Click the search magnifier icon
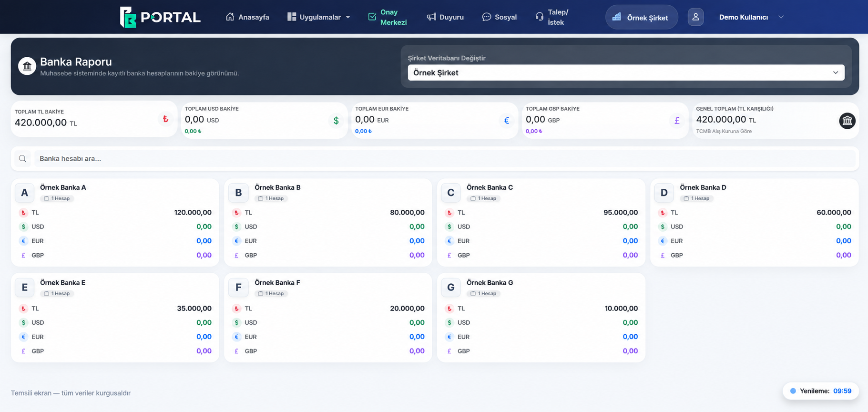Viewport: 868px width, 412px height. click(22, 159)
